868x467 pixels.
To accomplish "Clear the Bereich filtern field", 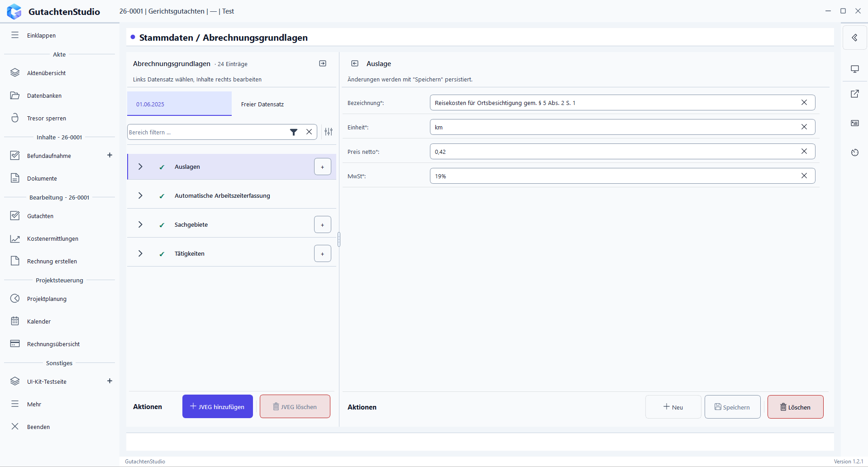I will tap(309, 132).
